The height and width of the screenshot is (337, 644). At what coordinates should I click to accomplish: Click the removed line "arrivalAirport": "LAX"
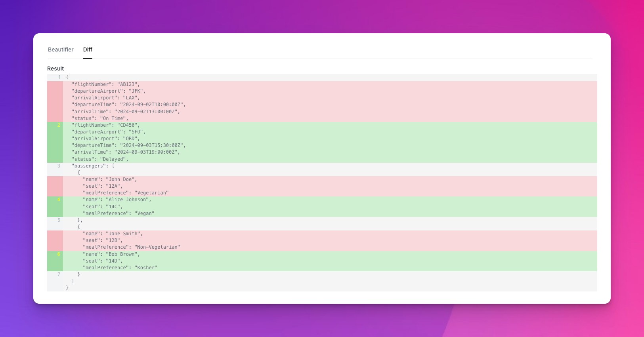point(105,98)
